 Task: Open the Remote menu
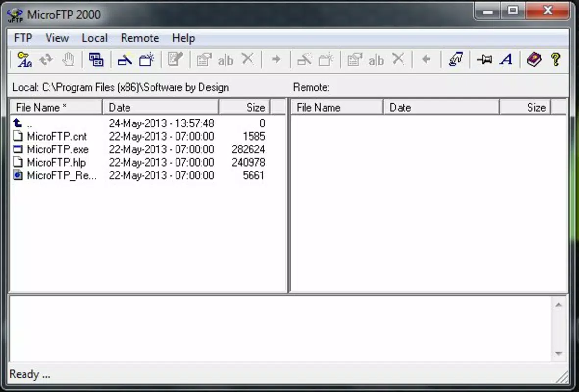pyautogui.click(x=140, y=38)
